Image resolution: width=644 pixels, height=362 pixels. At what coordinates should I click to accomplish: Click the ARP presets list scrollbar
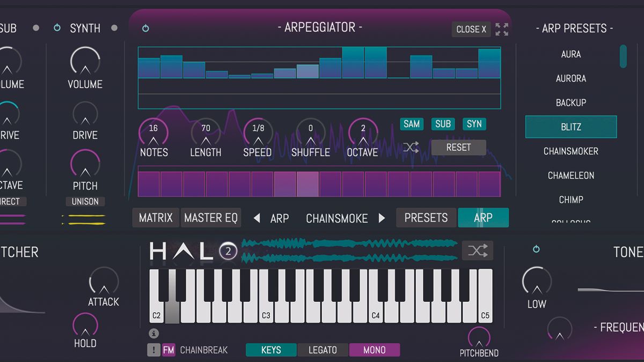point(623,56)
